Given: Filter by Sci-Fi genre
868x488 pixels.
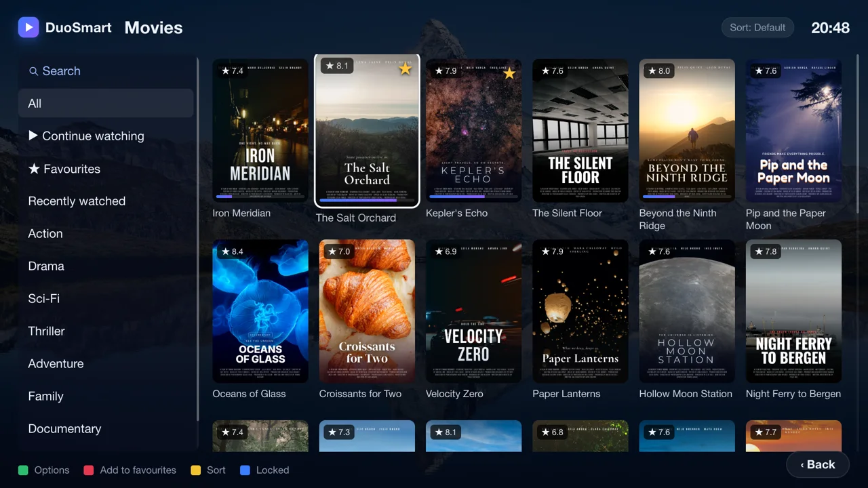Looking at the screenshot, I should [106, 299].
